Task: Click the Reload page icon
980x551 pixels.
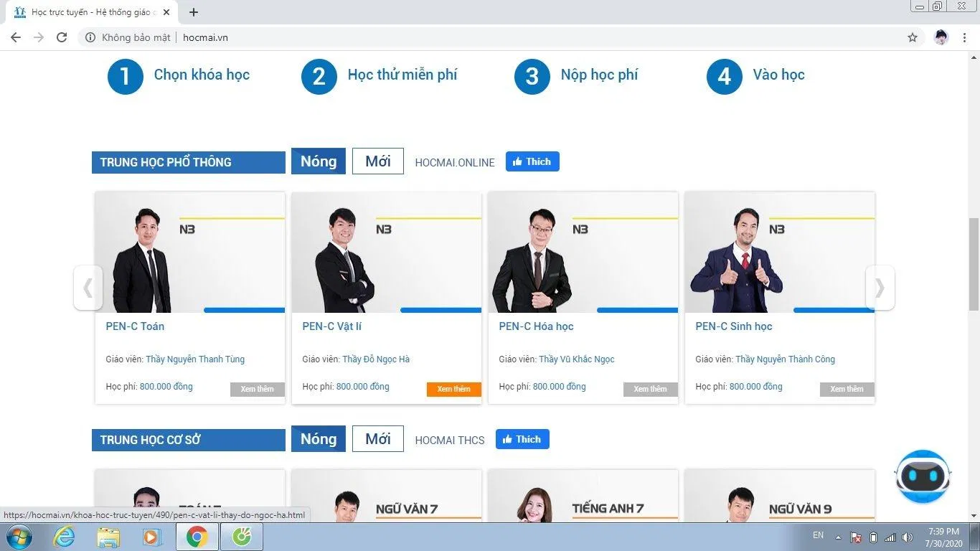Action: point(62,37)
